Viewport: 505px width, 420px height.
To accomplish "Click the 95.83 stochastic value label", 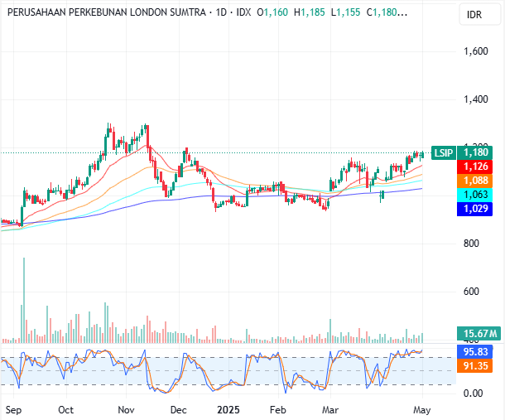I will (x=474, y=352).
